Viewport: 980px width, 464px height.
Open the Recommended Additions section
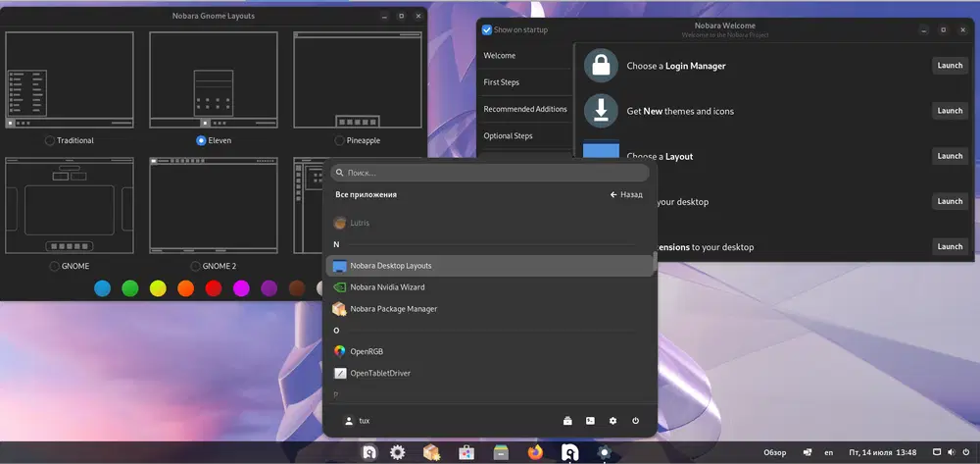pyautogui.click(x=525, y=109)
